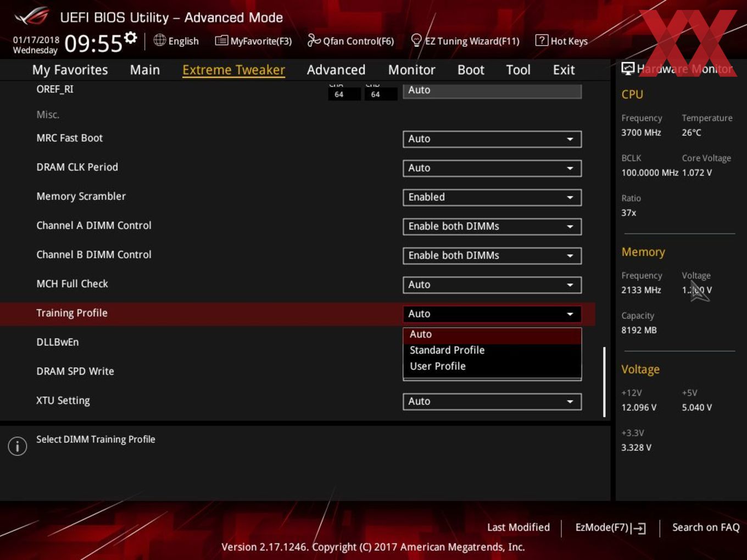Select the Memory Scrambler label
Image resolution: width=747 pixels, height=560 pixels.
[x=81, y=196]
